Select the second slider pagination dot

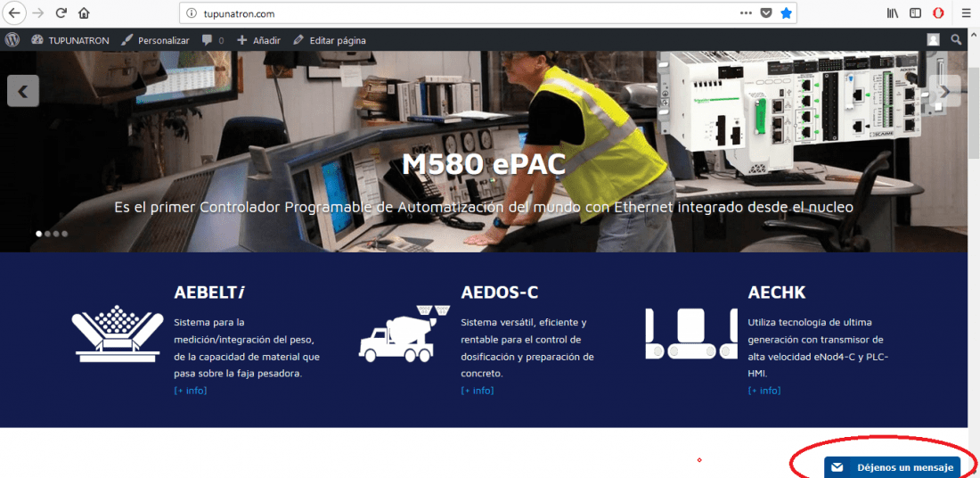coord(47,234)
